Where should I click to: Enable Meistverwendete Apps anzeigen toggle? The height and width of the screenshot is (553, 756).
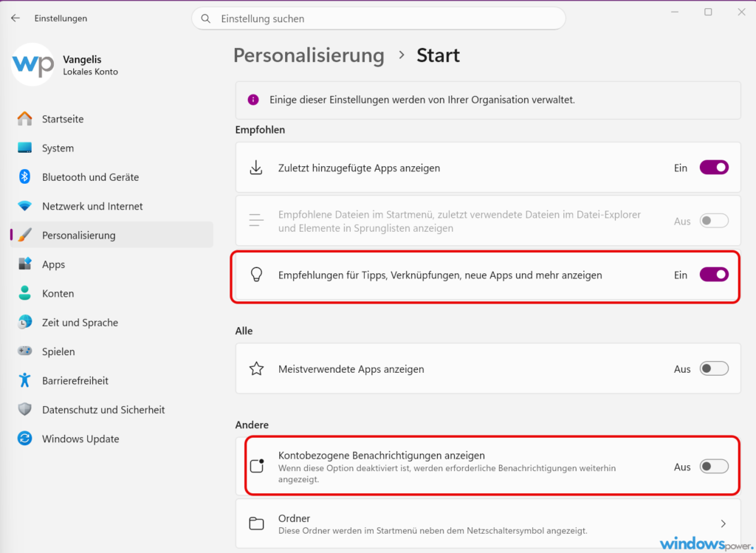pyautogui.click(x=714, y=369)
